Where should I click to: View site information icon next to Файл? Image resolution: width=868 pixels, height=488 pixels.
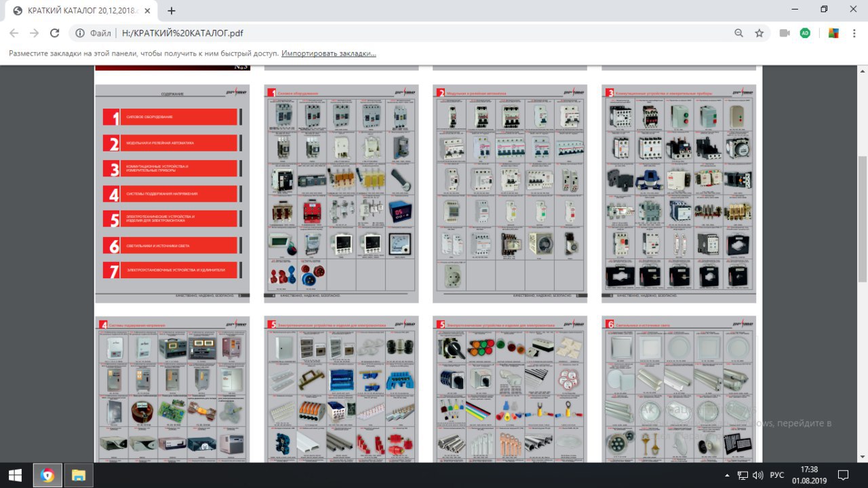coord(80,33)
